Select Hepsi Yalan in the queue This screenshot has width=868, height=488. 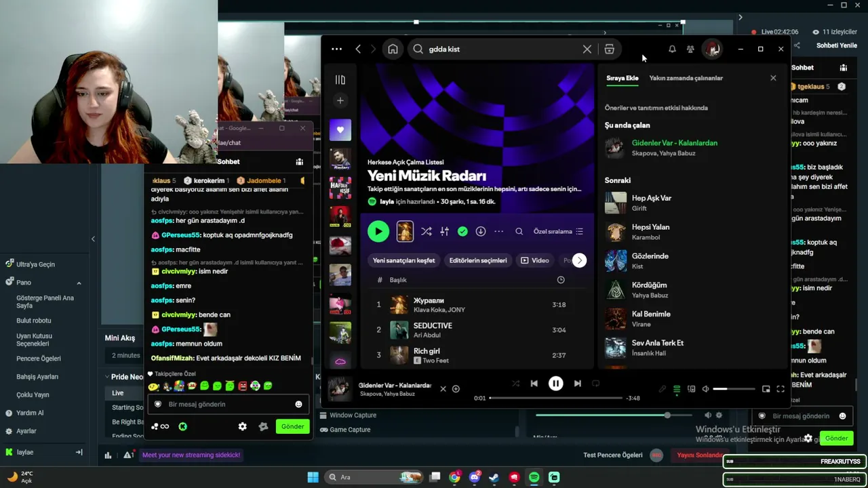[x=692, y=232]
